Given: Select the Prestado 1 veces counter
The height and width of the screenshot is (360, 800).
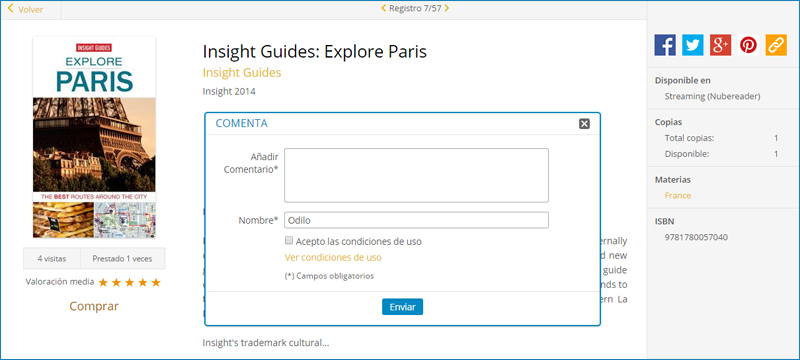Looking at the screenshot, I should click(122, 259).
